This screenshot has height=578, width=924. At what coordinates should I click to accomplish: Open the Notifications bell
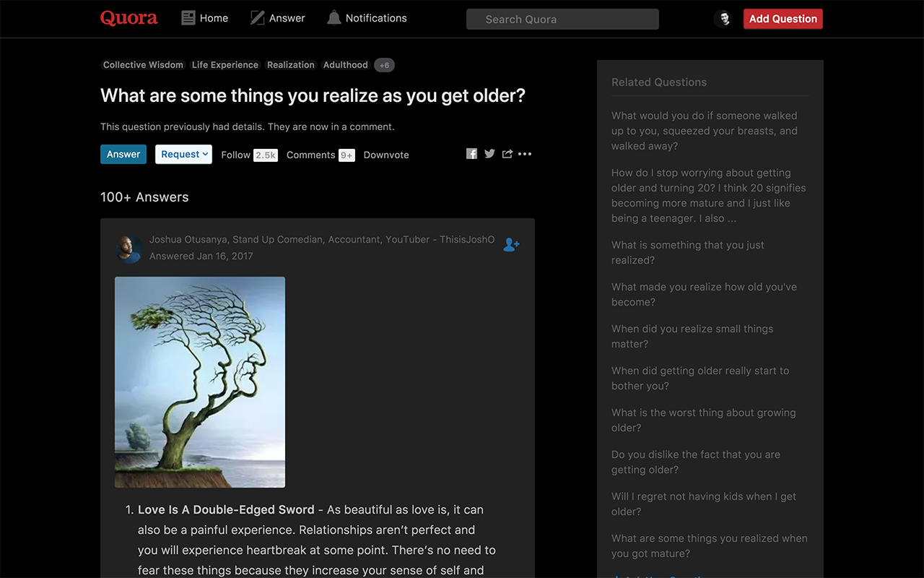(x=334, y=17)
